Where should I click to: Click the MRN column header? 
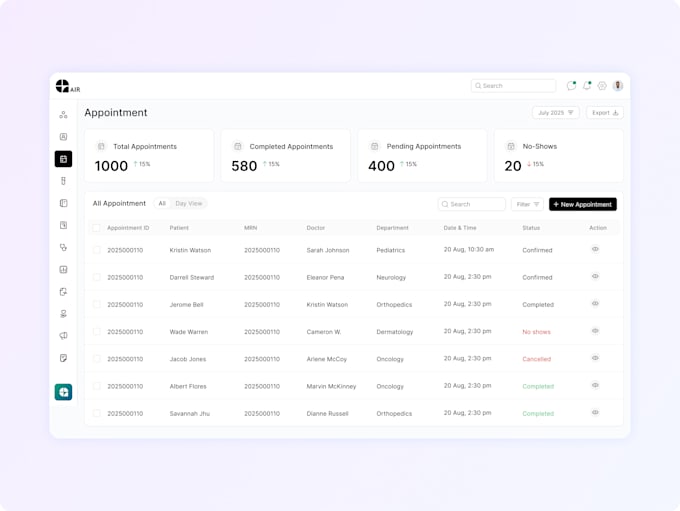(251, 228)
